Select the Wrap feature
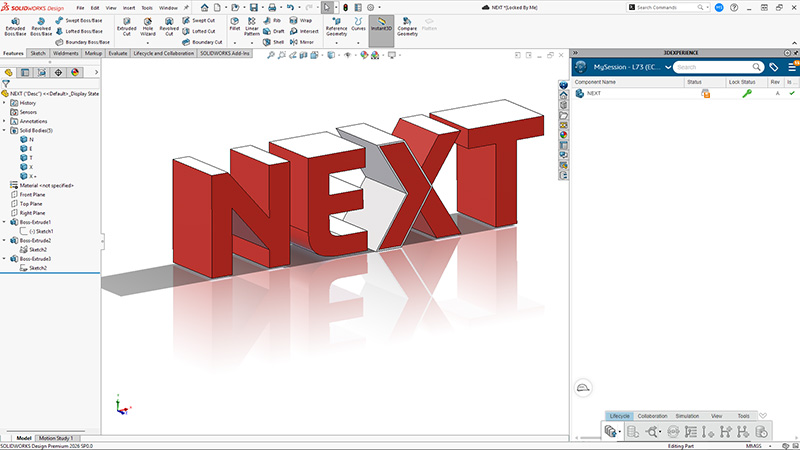Screen dimensions: 800x450 pyautogui.click(x=301, y=20)
